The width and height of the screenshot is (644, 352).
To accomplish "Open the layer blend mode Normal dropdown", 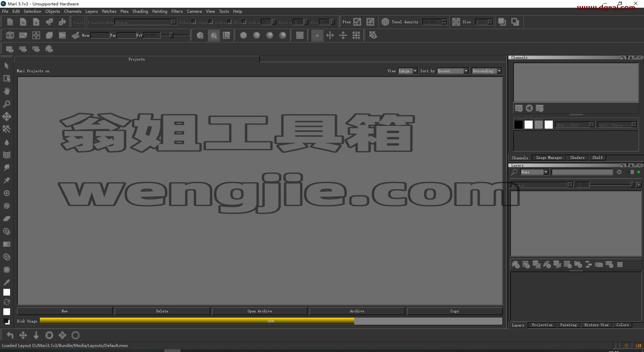I will 542,185.
